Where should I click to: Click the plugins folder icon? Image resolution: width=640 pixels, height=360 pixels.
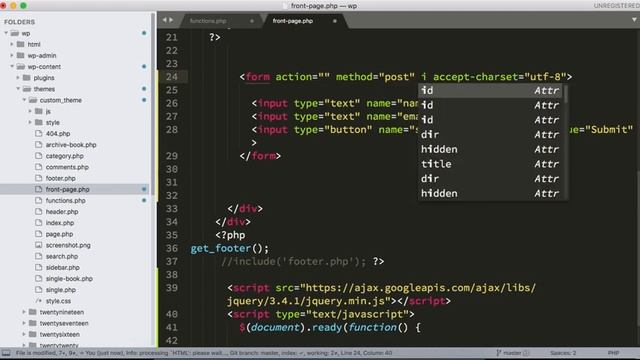click(27, 78)
